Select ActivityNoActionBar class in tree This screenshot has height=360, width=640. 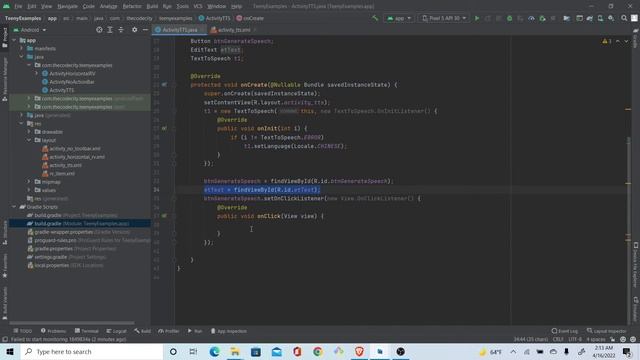tap(72, 82)
